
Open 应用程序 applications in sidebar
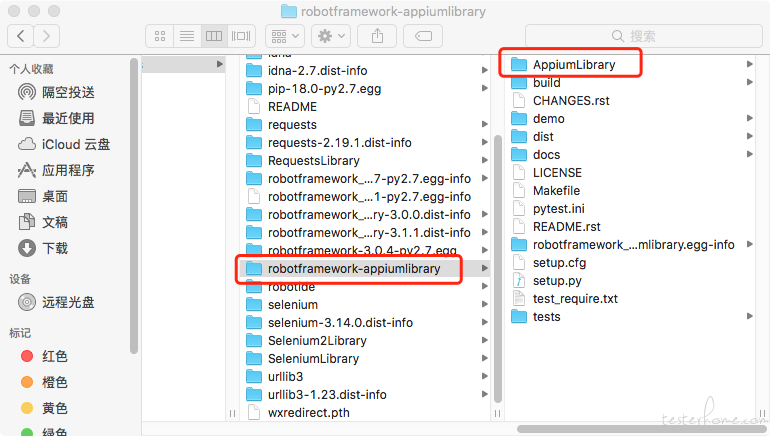56,170
